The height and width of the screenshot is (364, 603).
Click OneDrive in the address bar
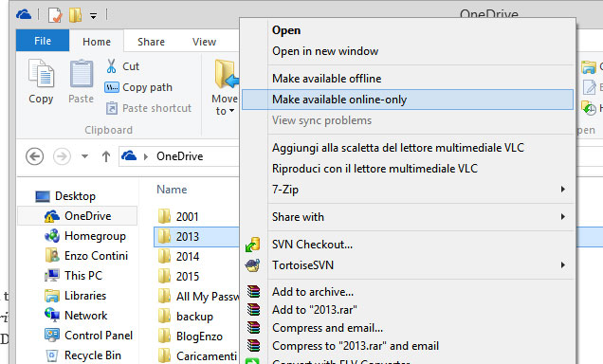(x=179, y=156)
